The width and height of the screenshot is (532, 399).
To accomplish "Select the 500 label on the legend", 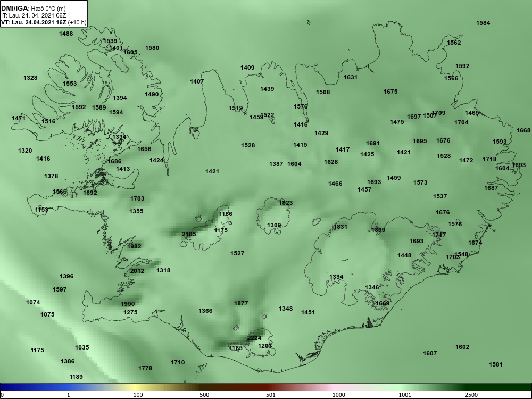I will 205,395.
